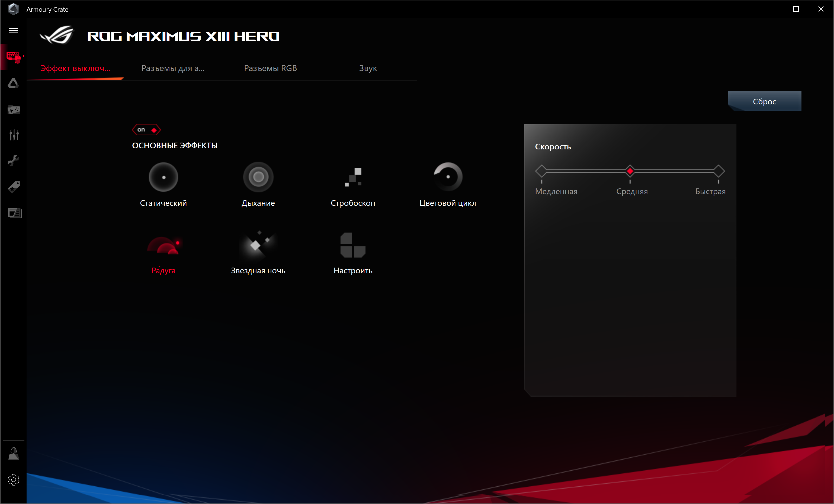834x504 pixels.
Task: Open the user profile icon in sidebar
Action: tap(14, 454)
